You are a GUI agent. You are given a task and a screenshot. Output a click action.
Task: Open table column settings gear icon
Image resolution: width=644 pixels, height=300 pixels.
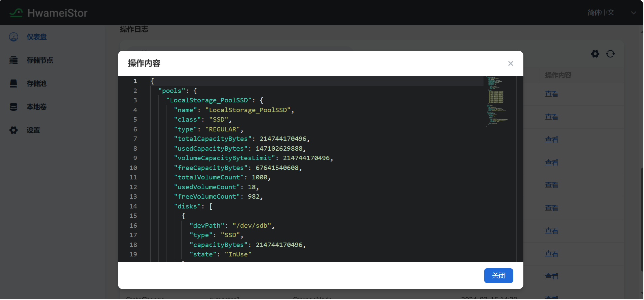coord(595,54)
